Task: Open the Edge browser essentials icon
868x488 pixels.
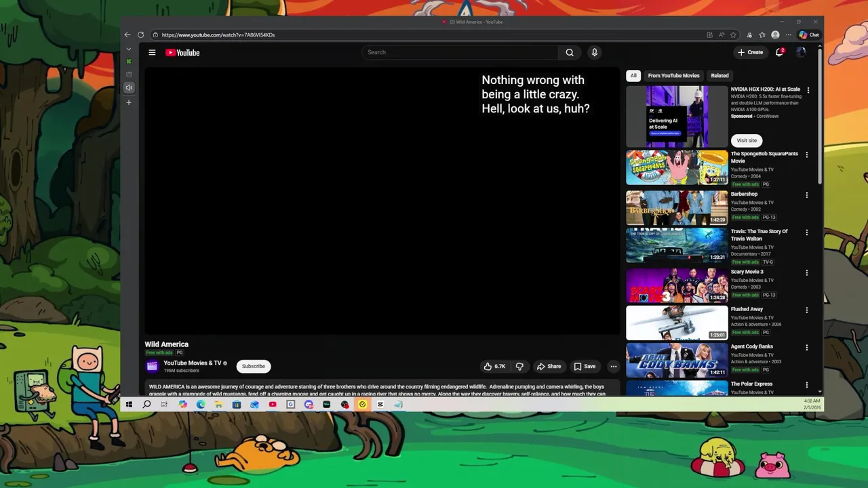Action: 749,35
